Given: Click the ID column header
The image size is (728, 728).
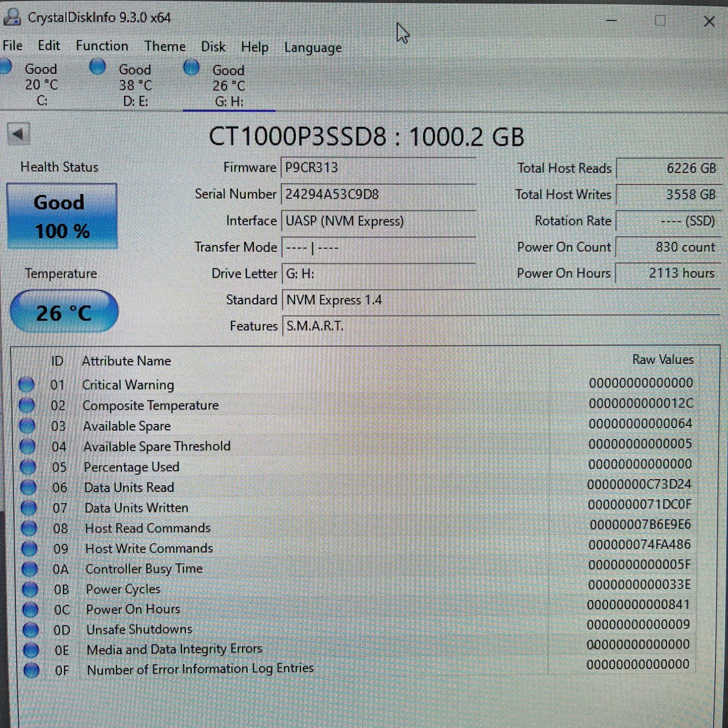Looking at the screenshot, I should [57, 361].
